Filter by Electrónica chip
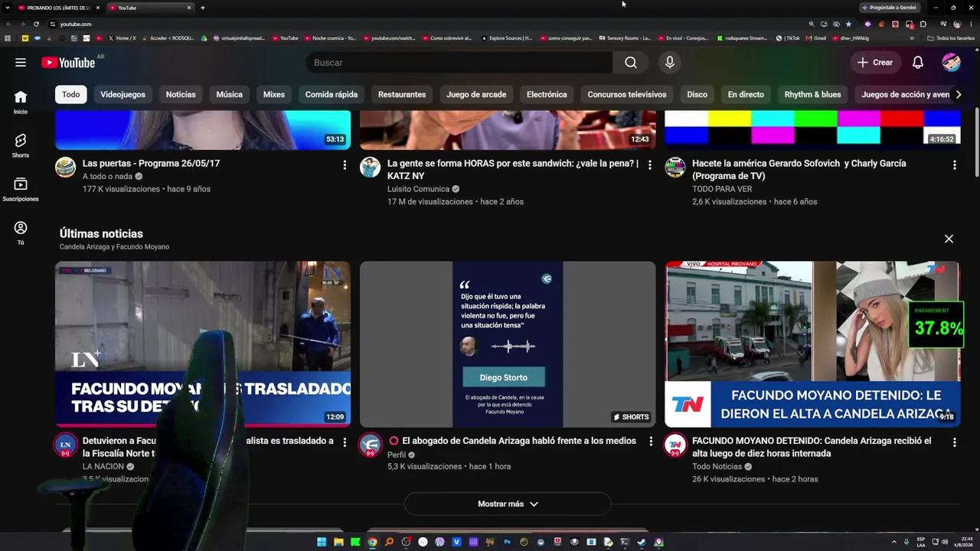This screenshot has width=980, height=551. [547, 95]
